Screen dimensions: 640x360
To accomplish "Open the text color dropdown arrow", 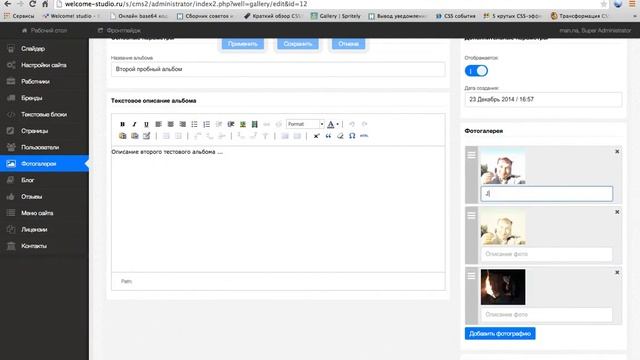I will pyautogui.click(x=338, y=124).
